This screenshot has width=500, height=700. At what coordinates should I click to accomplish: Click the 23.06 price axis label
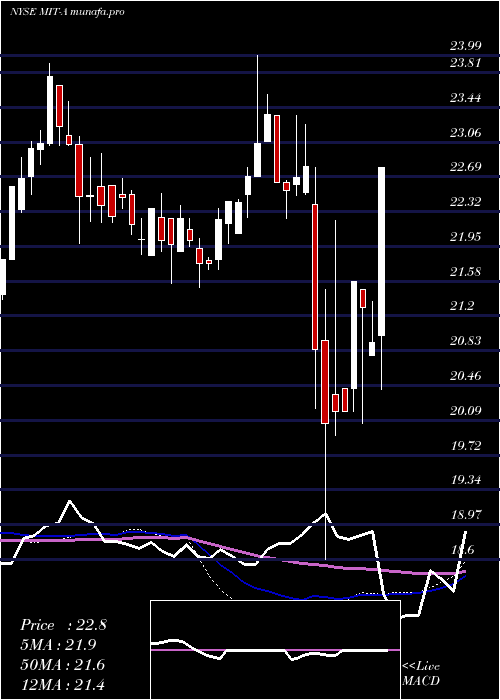[465, 133]
